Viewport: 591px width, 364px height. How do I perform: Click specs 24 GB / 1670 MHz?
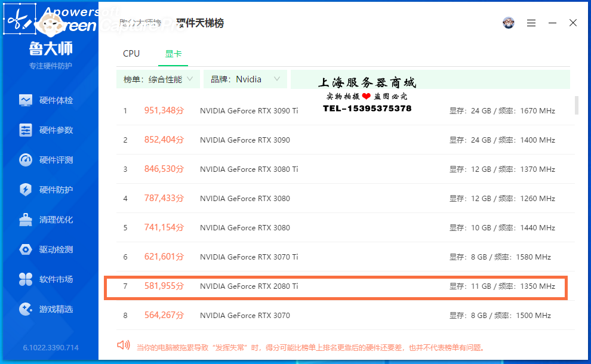pyautogui.click(x=502, y=111)
